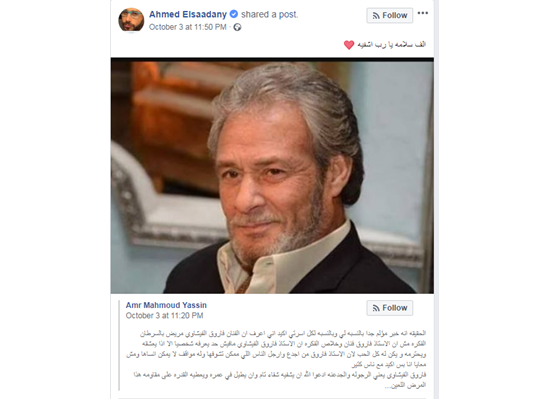Follow Ahmed Elsaadany
Viewport: 550px width, 400px height.
pos(390,15)
